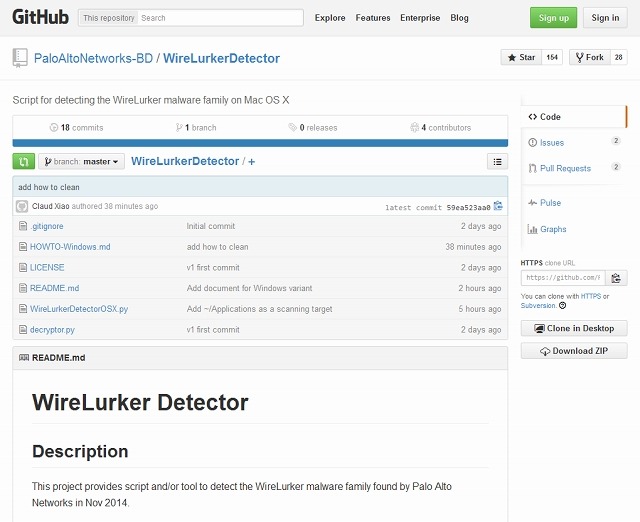Open the decryptor.py file
Image resolution: width=640 pixels, height=522 pixels.
[52, 330]
